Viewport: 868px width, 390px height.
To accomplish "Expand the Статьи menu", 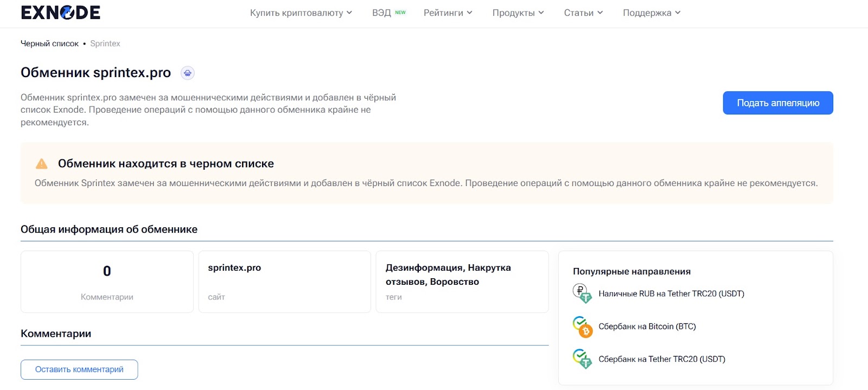I will [x=583, y=12].
